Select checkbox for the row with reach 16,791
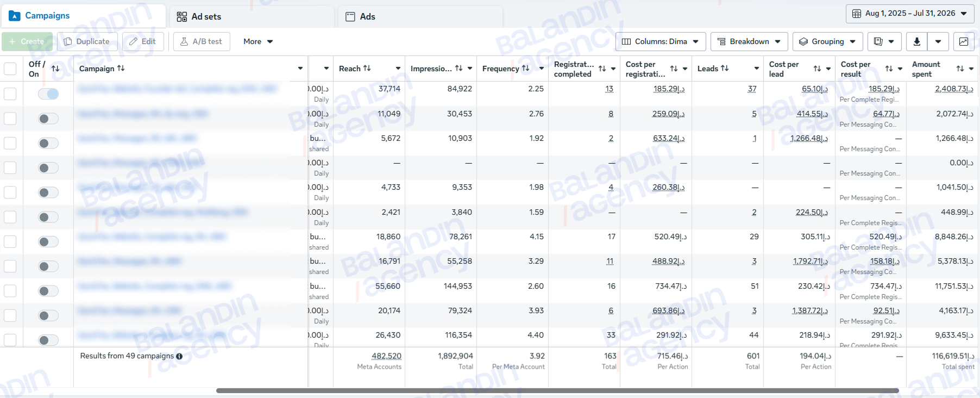This screenshot has width=980, height=398. pyautogui.click(x=10, y=266)
